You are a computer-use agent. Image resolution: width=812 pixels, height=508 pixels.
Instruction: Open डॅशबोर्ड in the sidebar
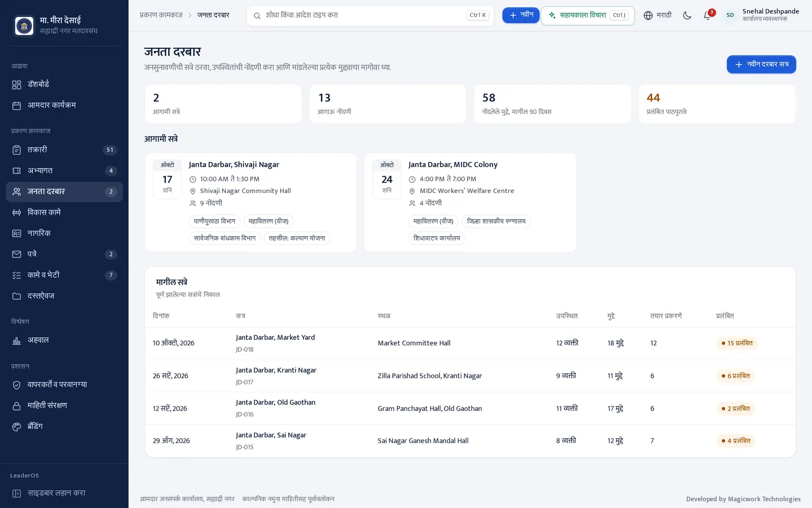click(x=64, y=84)
